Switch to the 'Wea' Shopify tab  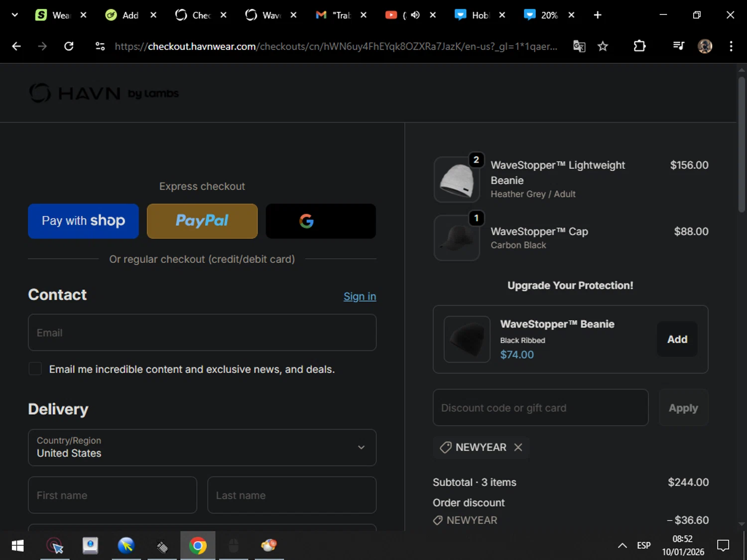[54, 15]
